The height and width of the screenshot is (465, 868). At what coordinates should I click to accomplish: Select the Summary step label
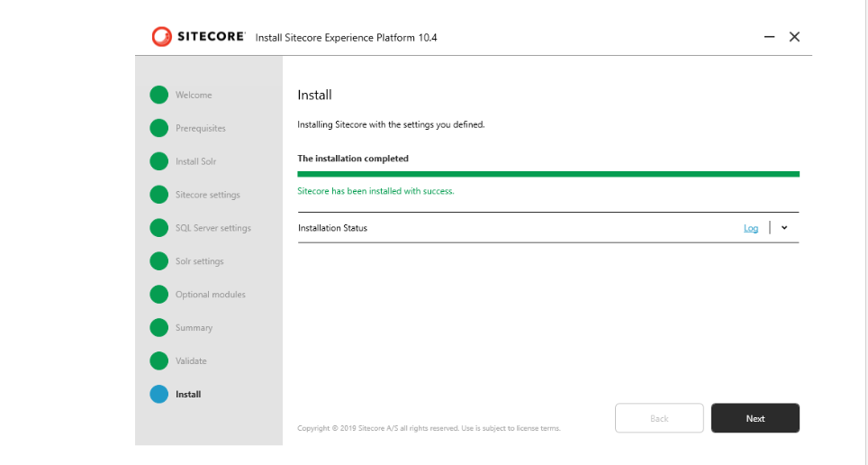[x=194, y=327]
